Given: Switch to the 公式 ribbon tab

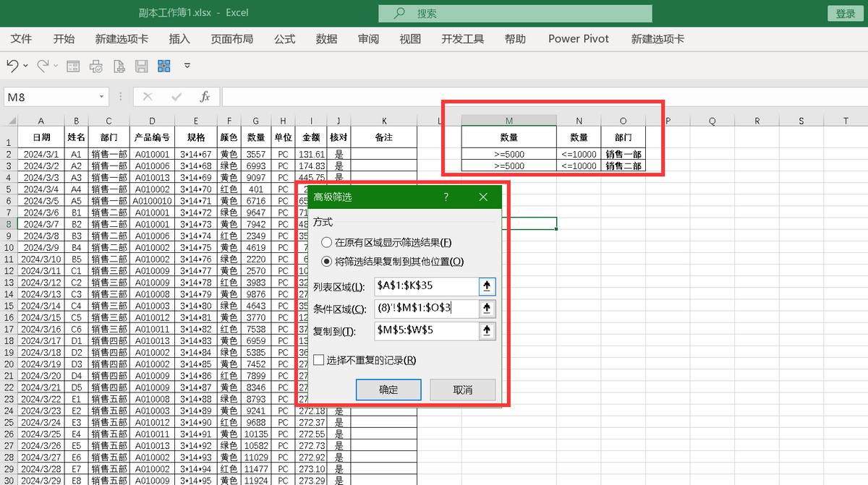Looking at the screenshot, I should [x=284, y=39].
